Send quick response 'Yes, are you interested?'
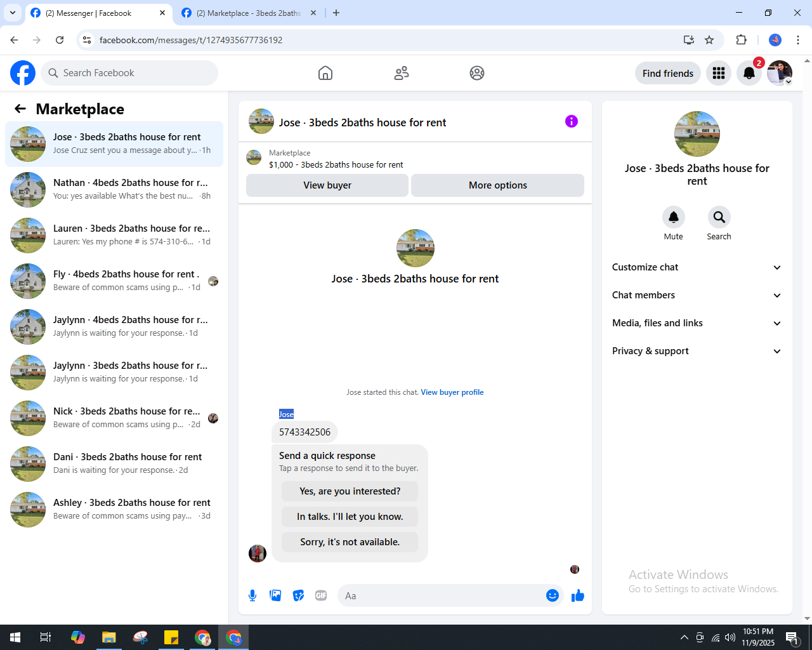This screenshot has height=650, width=812. (x=350, y=491)
